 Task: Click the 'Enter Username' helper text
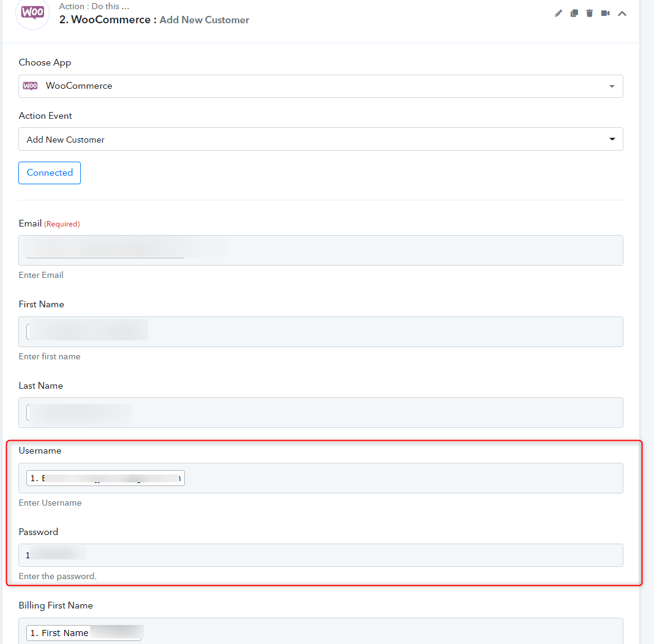[x=50, y=503]
